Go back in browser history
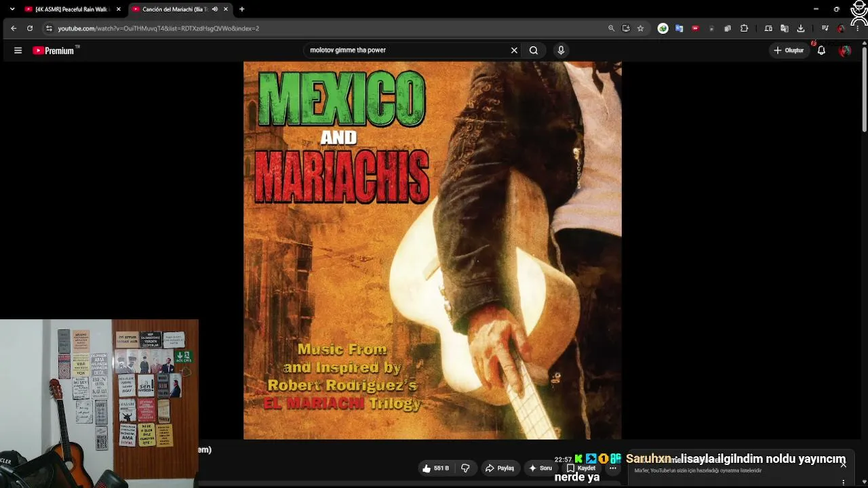Image resolution: width=868 pixels, height=488 pixels. click(x=14, y=28)
